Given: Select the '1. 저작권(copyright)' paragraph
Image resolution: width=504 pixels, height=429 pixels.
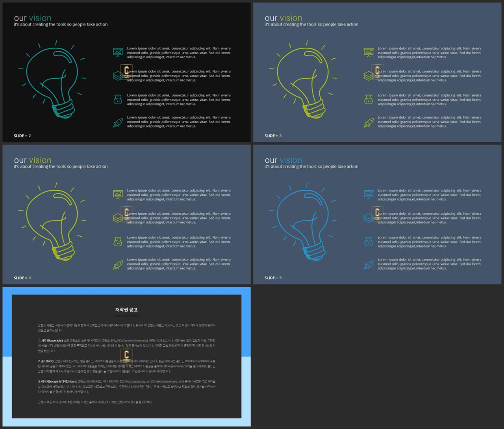Looking at the screenshot, I should [127, 345].
